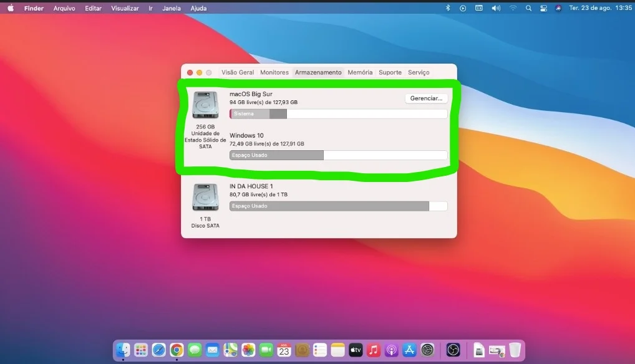
Task: Launch Apple TV from the dock
Action: (x=356, y=350)
